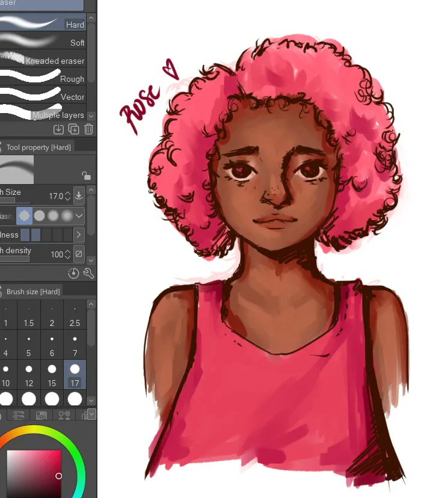Select the Vector eraser sub tool
Image resolution: width=448 pixels, height=498 pixels.
(43, 94)
